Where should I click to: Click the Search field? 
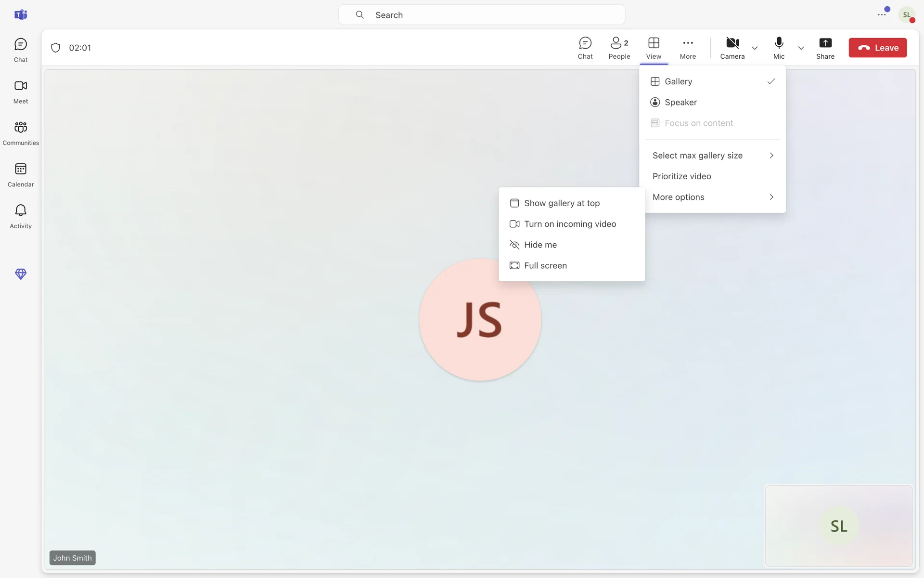pyautogui.click(x=481, y=15)
